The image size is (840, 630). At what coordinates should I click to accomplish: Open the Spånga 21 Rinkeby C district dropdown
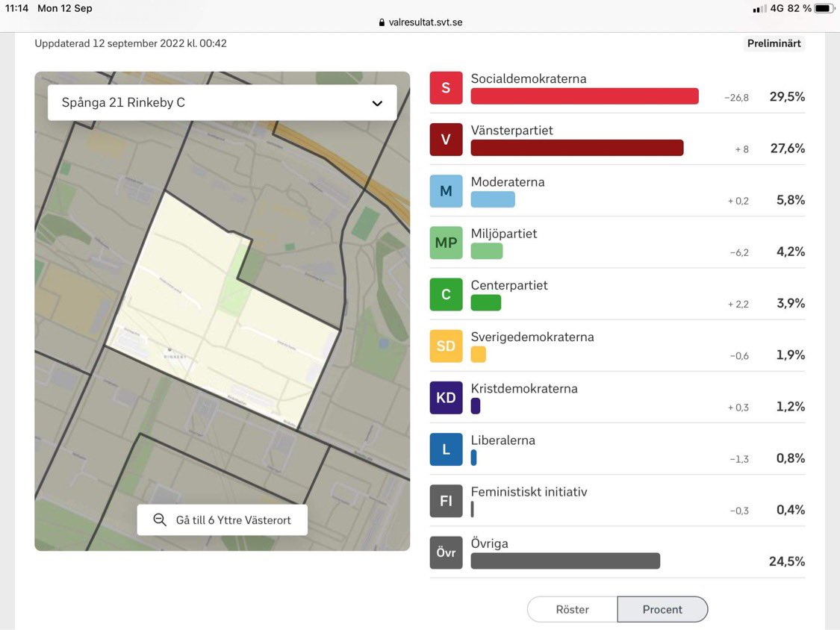click(222, 102)
